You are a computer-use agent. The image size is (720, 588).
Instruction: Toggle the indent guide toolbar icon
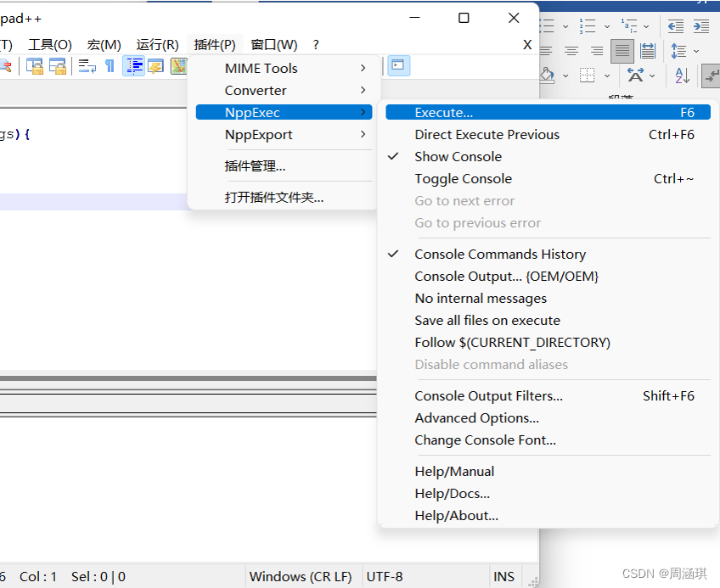133,66
